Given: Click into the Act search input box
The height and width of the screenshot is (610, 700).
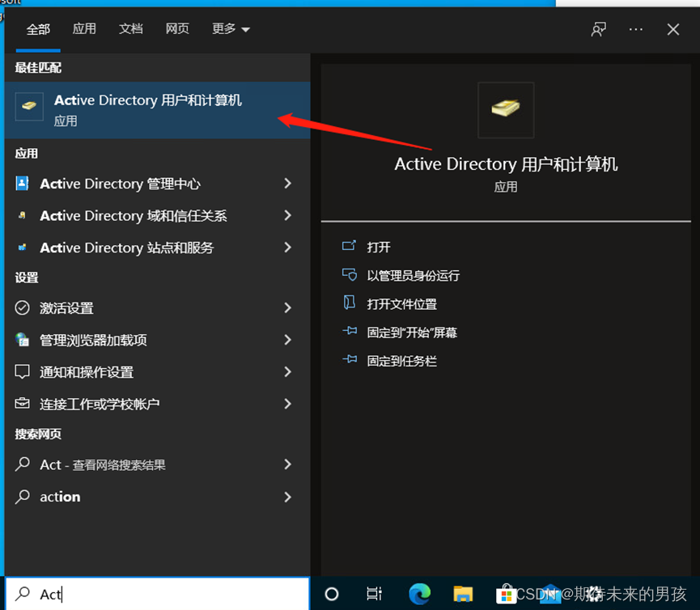Looking at the screenshot, I should pyautogui.click(x=158, y=594).
